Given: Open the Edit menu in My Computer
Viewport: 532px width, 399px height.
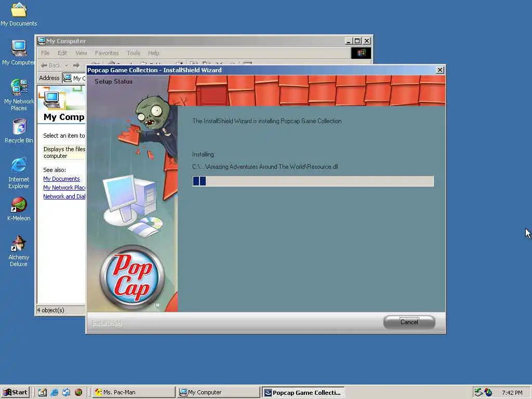Looking at the screenshot, I should coord(62,53).
